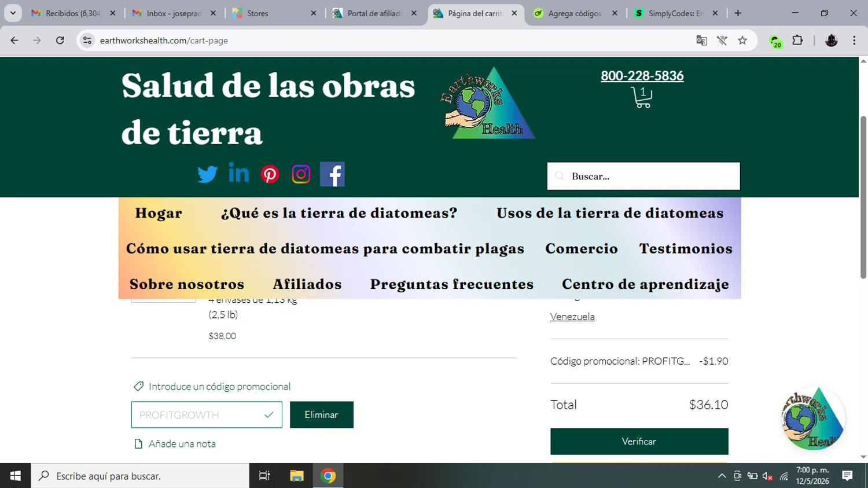Click the note page icon
Screen dimensions: 868x488
pos(138,443)
